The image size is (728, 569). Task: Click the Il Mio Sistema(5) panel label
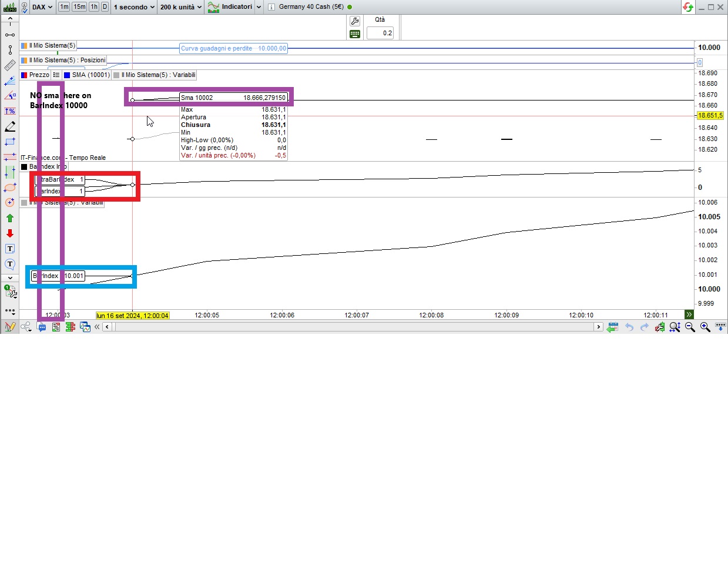tap(48, 45)
